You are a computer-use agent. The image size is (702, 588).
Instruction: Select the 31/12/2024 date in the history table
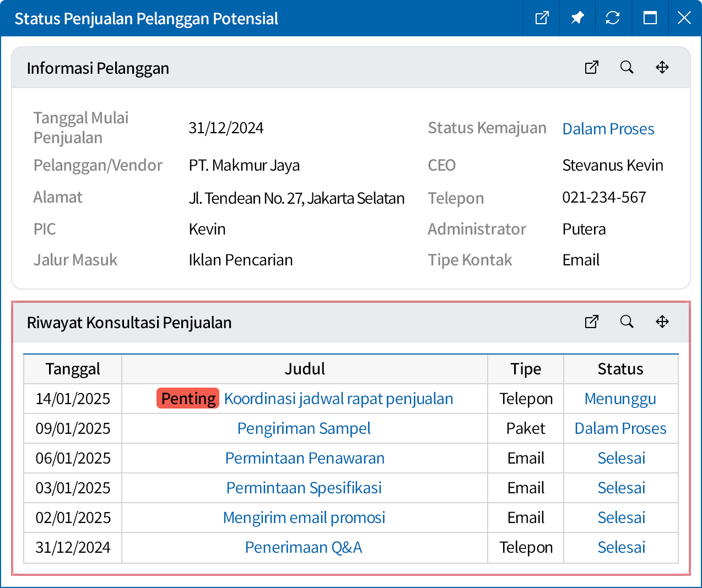click(73, 547)
